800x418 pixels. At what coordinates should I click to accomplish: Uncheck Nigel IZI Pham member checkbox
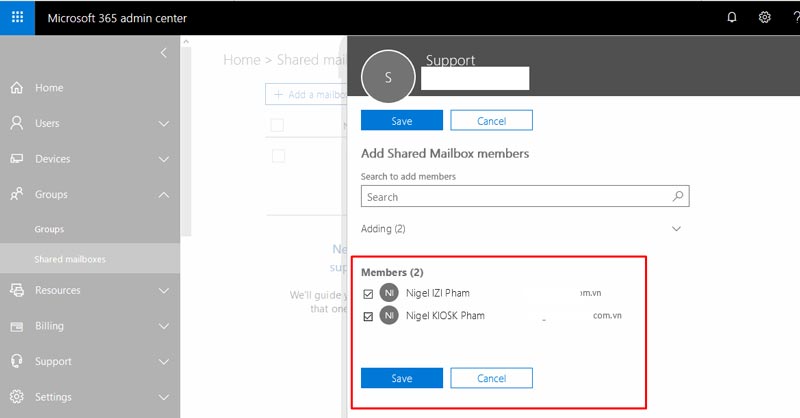click(368, 294)
